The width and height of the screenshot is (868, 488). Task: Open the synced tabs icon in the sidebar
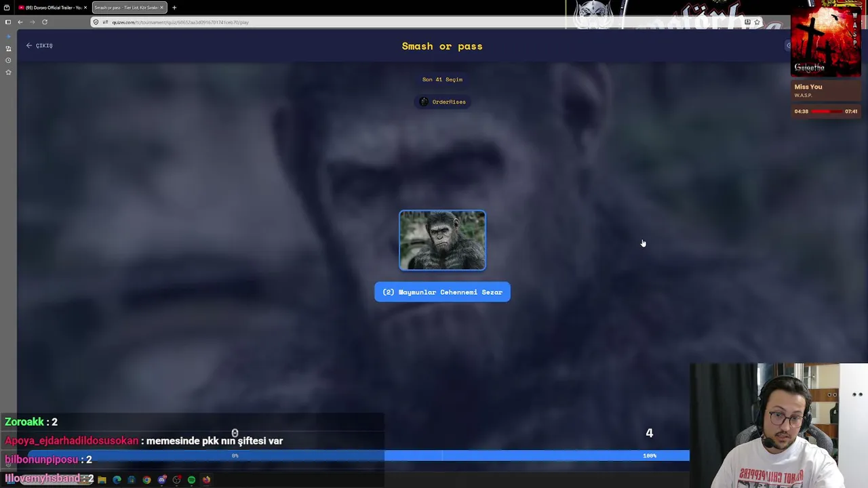point(8,49)
